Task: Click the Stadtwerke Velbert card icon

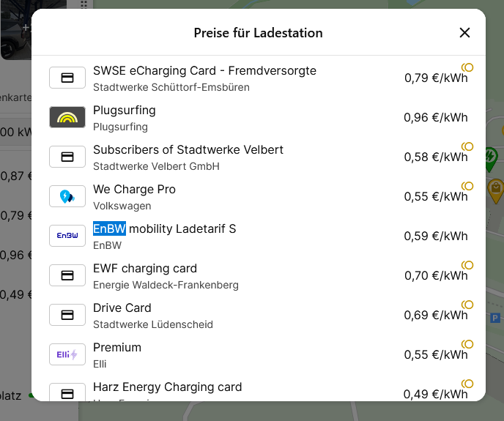Action: [67, 157]
